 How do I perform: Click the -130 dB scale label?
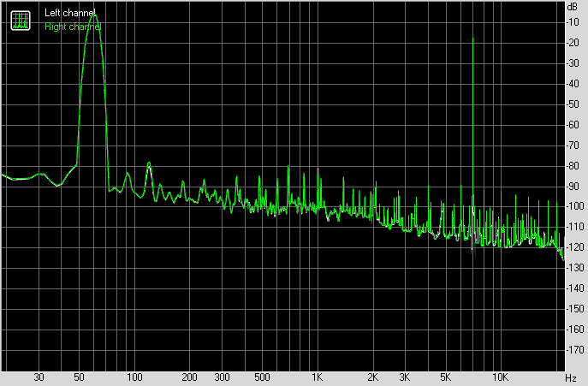[575, 268]
